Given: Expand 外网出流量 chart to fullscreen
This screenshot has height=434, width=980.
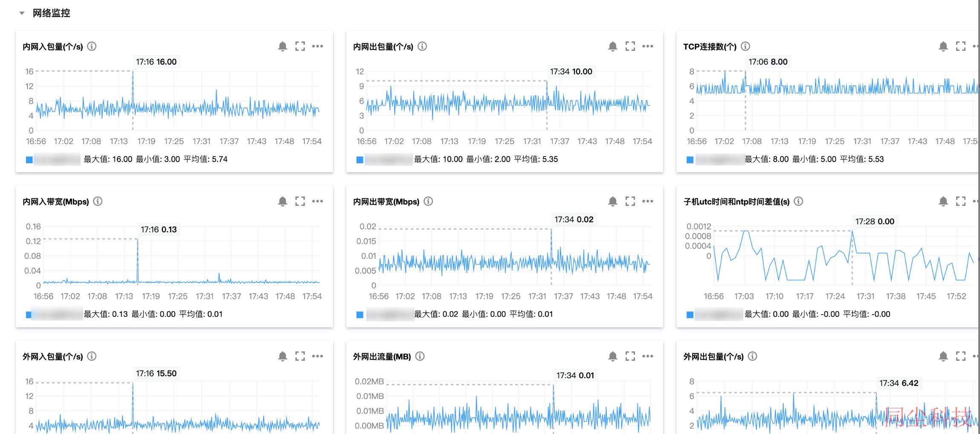Looking at the screenshot, I should (630, 356).
